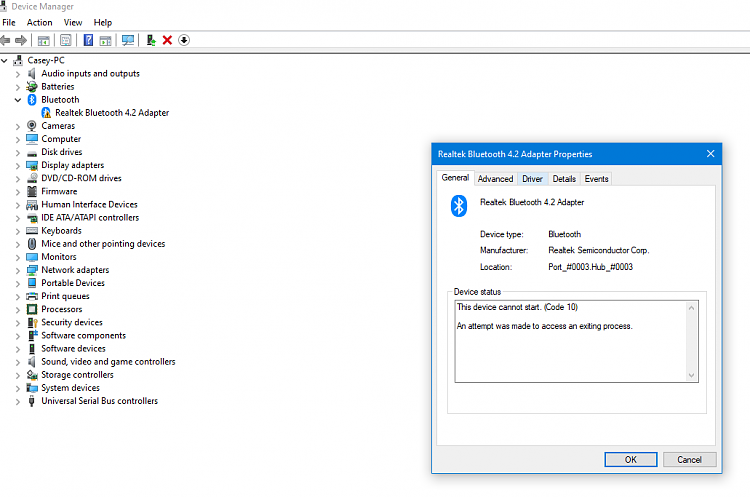This screenshot has height=497, width=750.
Task: Switch to the Driver tab
Action: pyautogui.click(x=532, y=179)
